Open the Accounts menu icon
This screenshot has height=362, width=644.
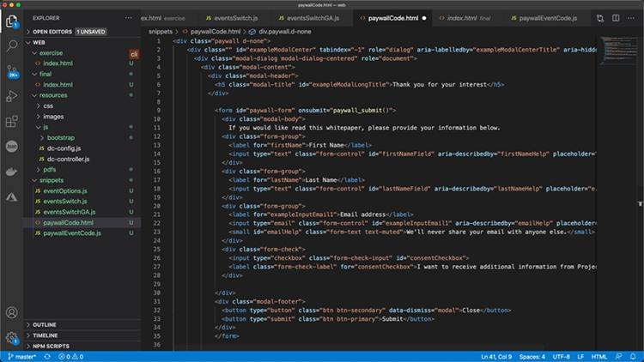[12, 313]
